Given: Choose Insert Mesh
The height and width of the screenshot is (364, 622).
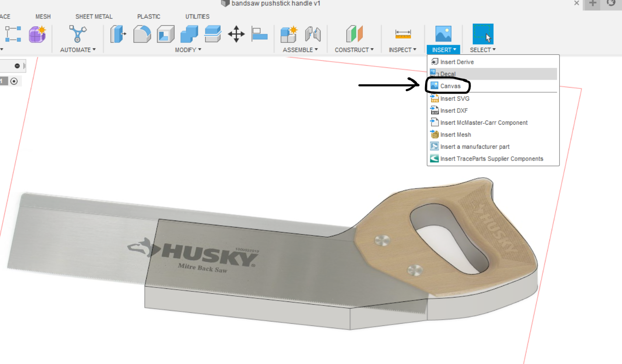Looking at the screenshot, I should (x=493, y=135).
